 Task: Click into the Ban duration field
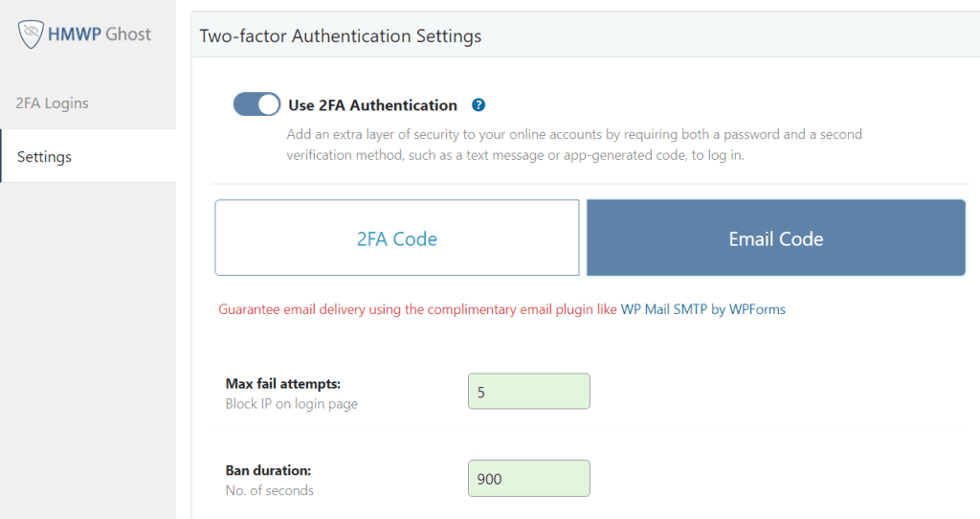(528, 479)
